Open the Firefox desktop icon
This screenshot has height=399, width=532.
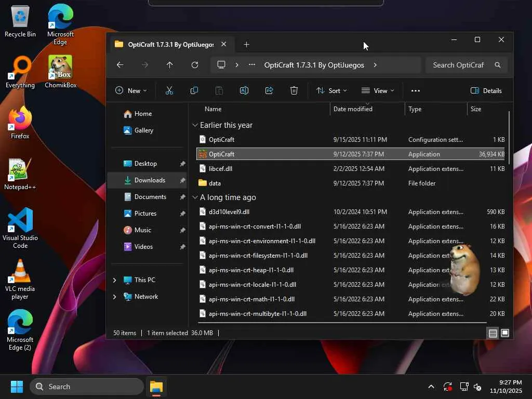tap(20, 123)
